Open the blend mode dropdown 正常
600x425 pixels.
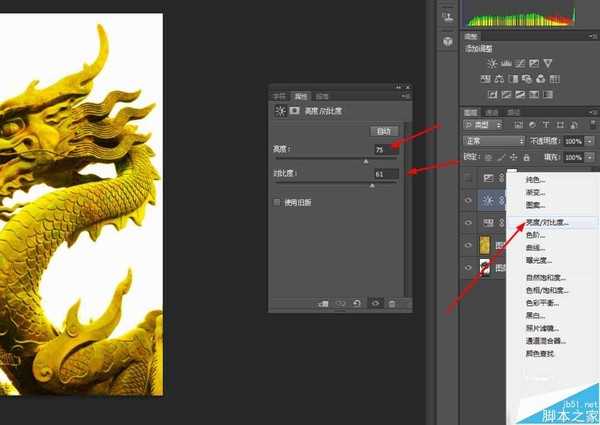494,141
